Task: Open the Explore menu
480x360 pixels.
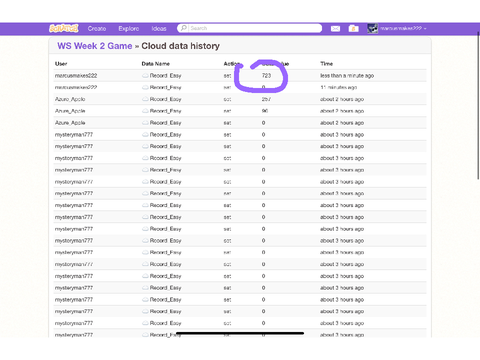Action: tap(129, 29)
